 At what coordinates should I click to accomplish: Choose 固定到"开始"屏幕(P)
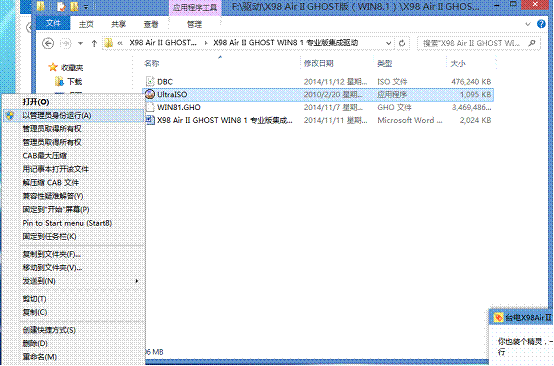(x=74, y=209)
